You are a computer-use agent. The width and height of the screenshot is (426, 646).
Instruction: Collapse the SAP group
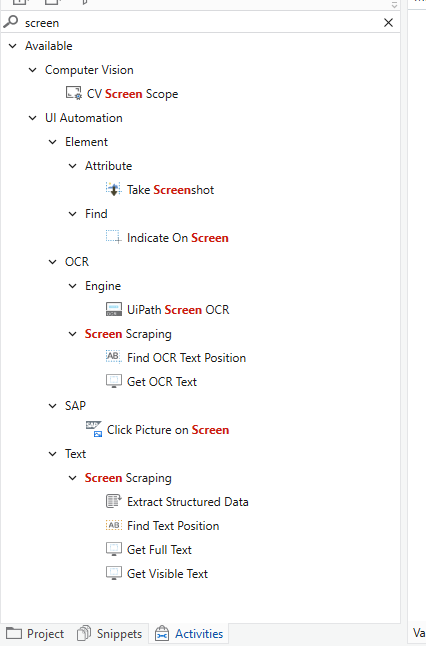pos(53,406)
